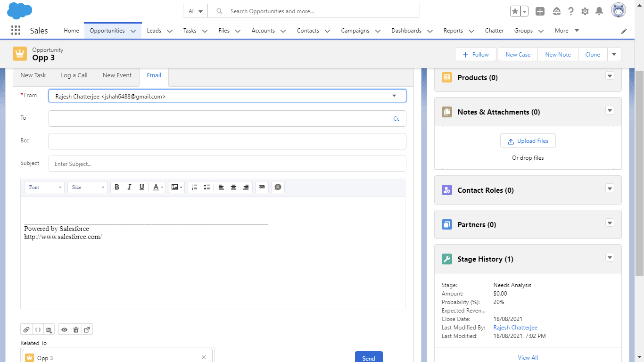Send the email
The image size is (644, 362).
[369, 357]
